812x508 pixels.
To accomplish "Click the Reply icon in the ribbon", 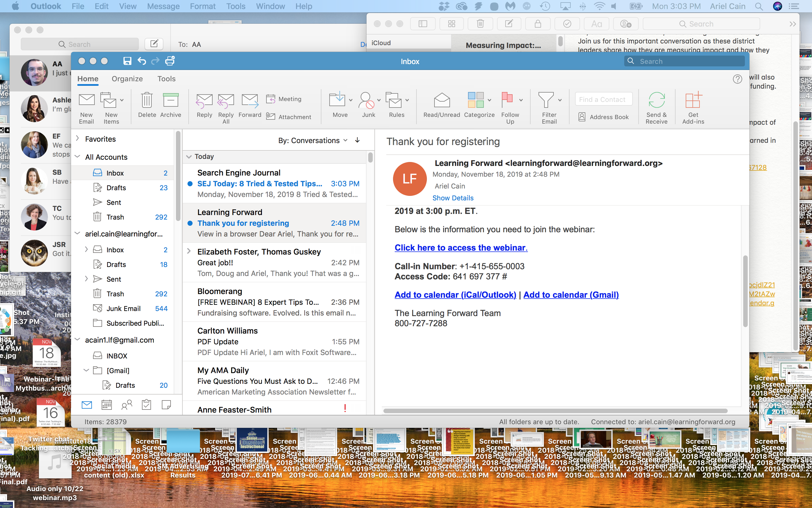I will [x=204, y=101].
